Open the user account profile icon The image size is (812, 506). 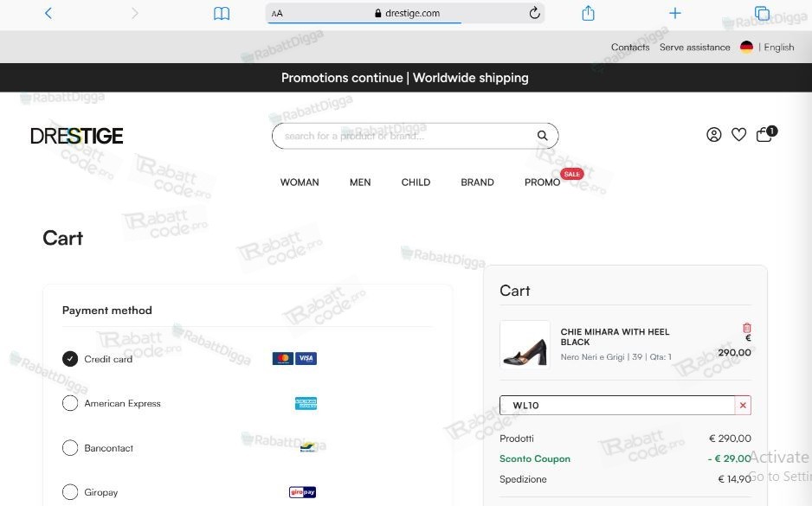713,135
